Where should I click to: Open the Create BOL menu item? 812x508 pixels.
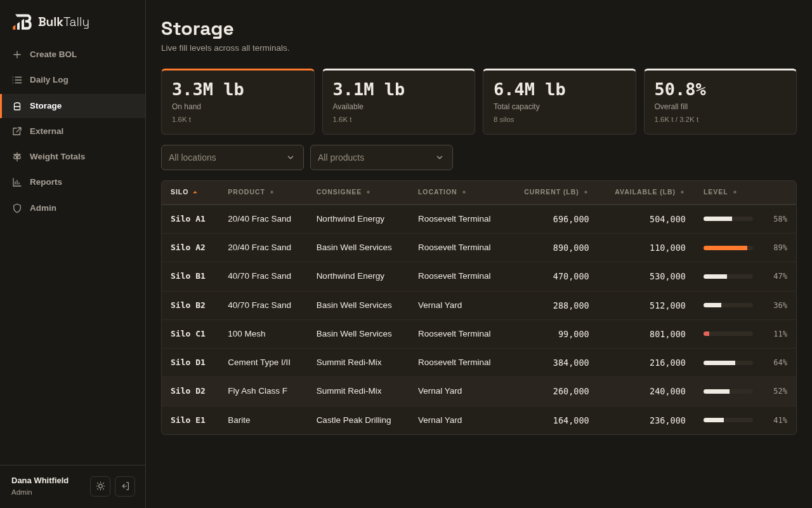pos(73,55)
